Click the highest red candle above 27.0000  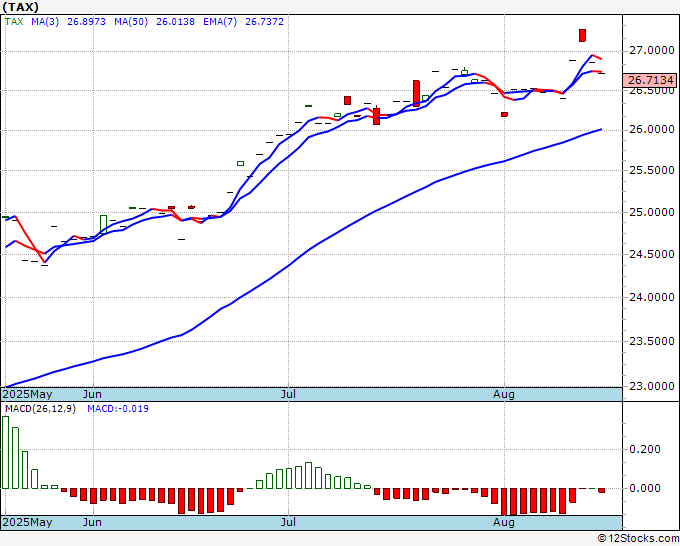click(582, 36)
